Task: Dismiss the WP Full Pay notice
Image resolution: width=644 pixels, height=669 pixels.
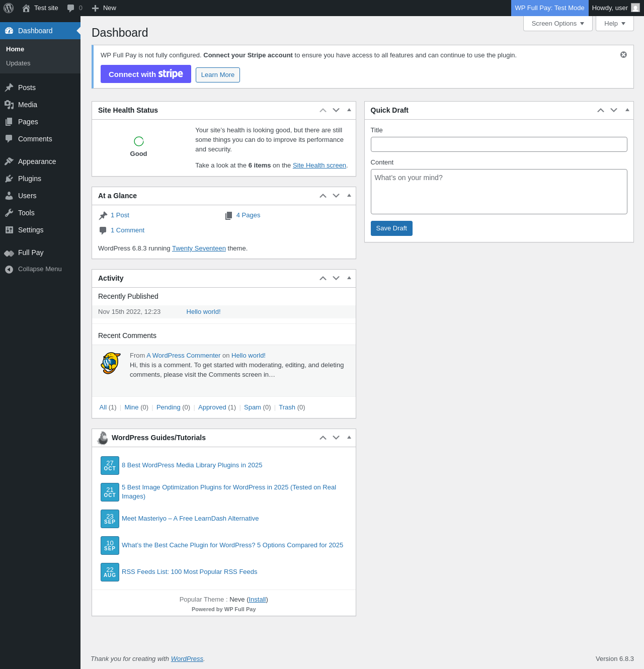Action: [623, 55]
